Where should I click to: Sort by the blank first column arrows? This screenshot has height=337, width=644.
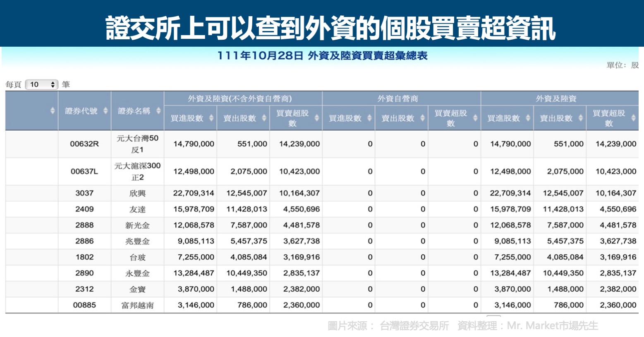click(53, 111)
